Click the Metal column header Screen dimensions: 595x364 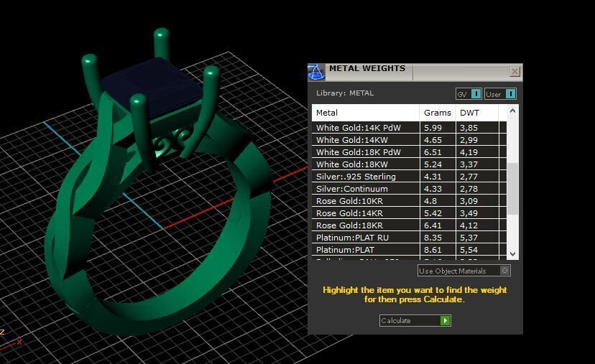(366, 113)
